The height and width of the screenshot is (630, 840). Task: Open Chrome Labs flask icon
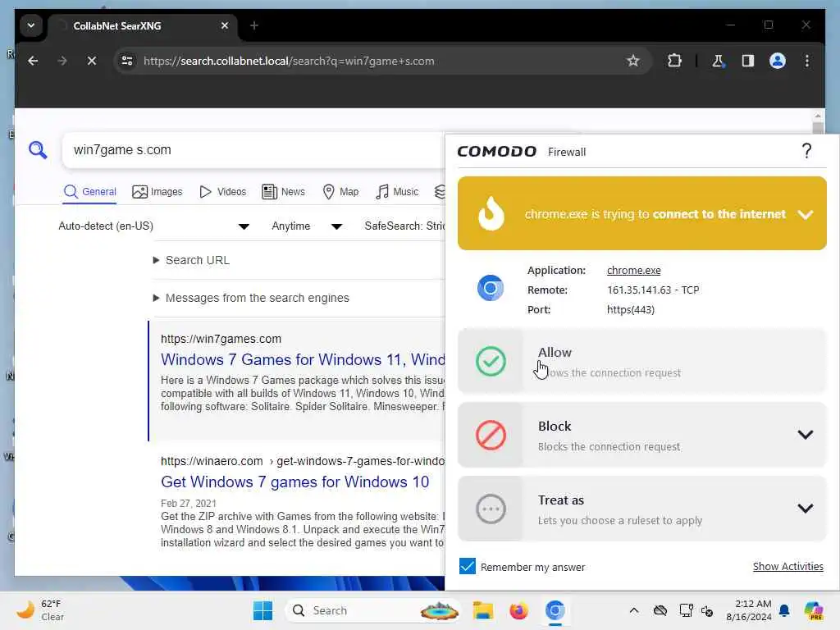coord(718,61)
